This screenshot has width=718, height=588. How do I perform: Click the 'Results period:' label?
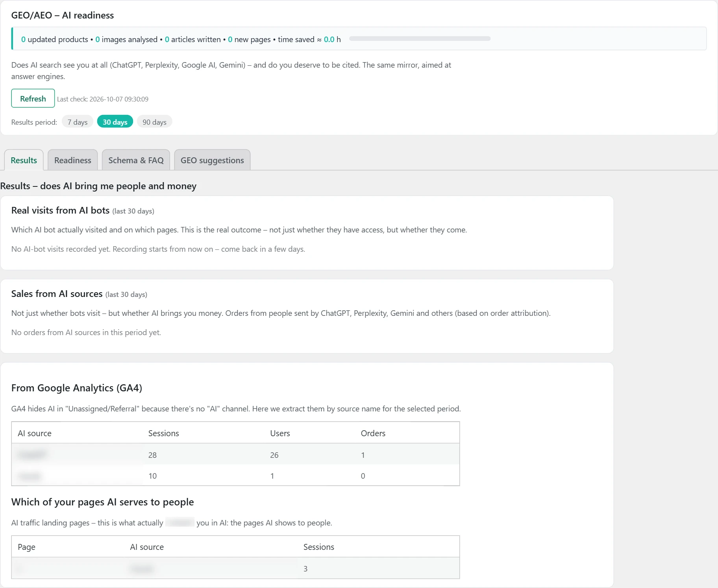(34, 122)
